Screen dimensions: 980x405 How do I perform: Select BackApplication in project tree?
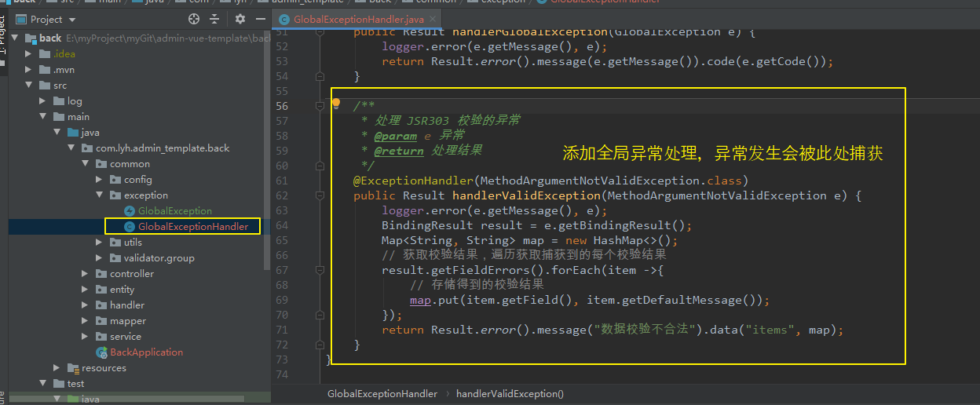pos(146,352)
